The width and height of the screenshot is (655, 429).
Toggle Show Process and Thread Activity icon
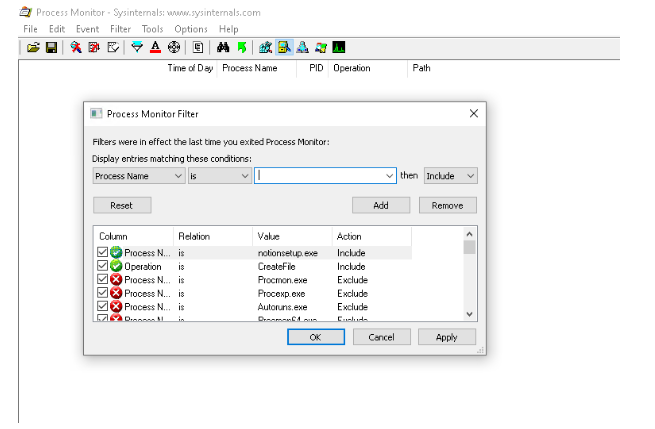point(321,48)
